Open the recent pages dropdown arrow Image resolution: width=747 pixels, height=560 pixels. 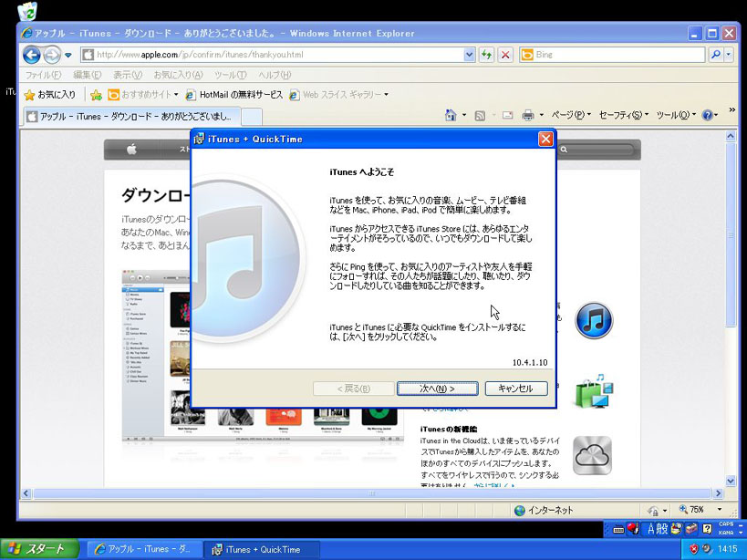pyautogui.click(x=68, y=56)
